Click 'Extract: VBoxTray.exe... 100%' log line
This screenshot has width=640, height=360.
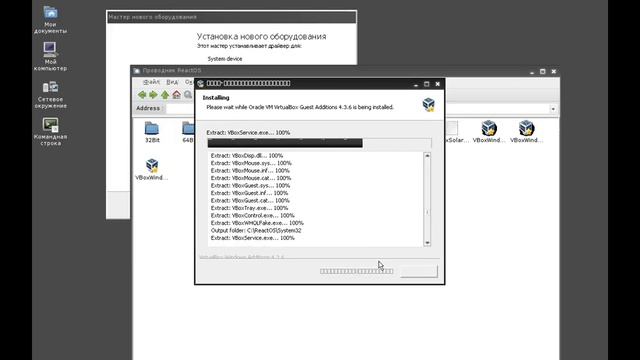pos(249,208)
